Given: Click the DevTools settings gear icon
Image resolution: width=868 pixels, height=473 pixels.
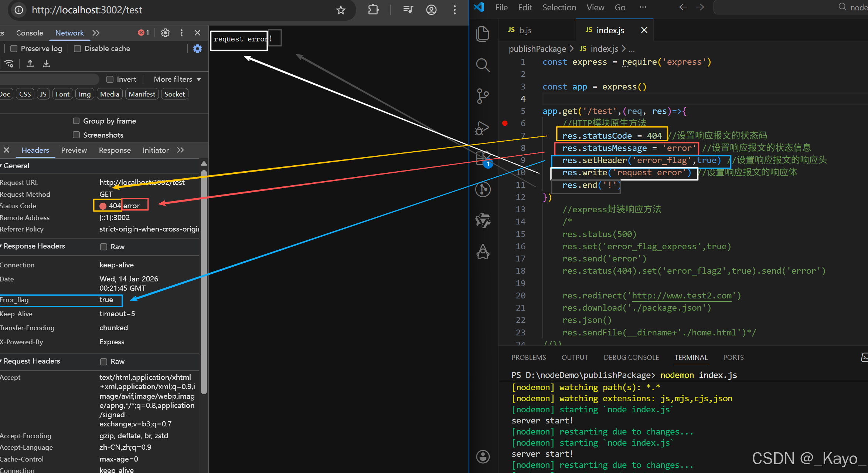Looking at the screenshot, I should (165, 33).
